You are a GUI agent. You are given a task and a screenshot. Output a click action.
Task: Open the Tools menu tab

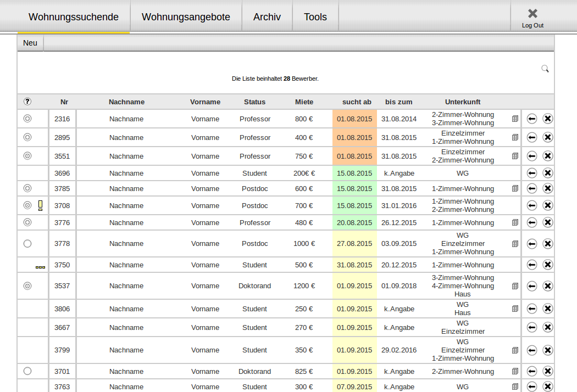tap(315, 17)
